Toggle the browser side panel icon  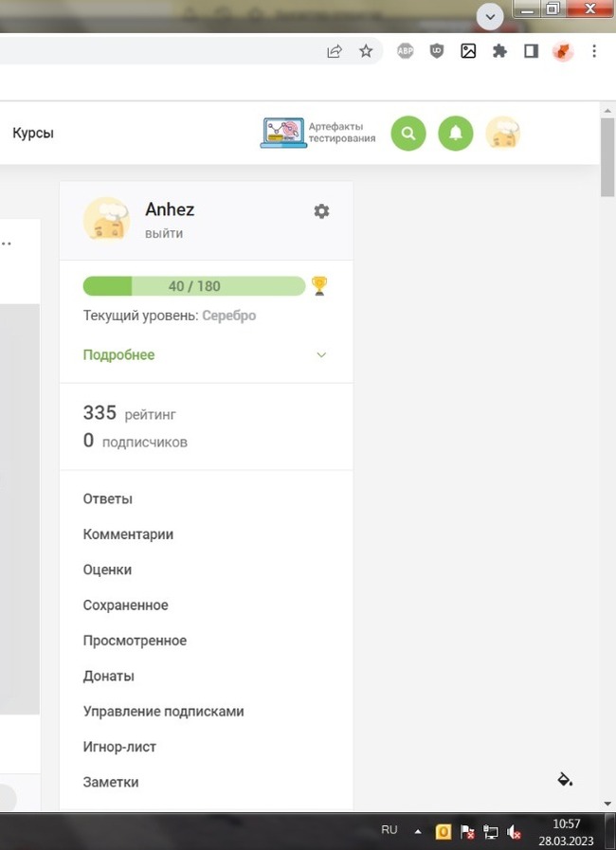pyautogui.click(x=531, y=51)
